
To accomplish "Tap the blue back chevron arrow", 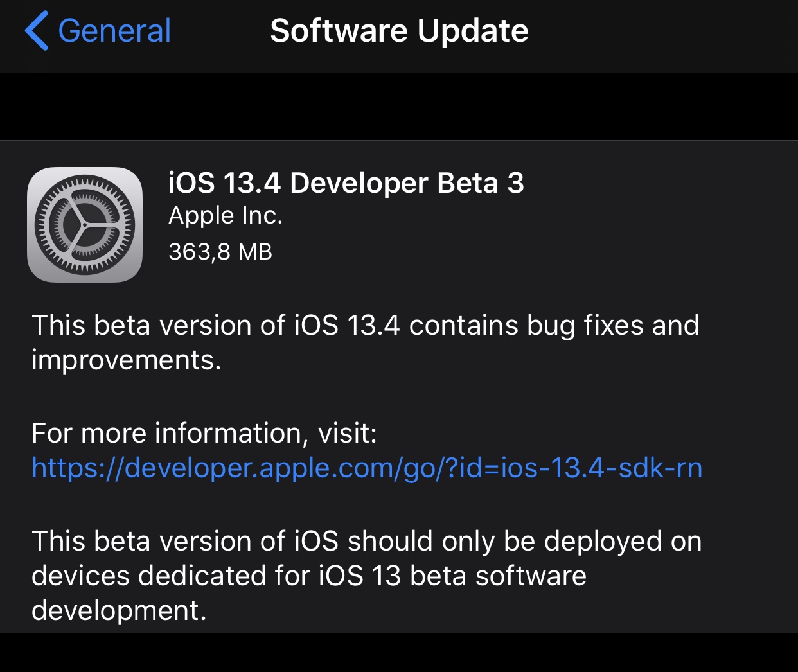I will (37, 30).
